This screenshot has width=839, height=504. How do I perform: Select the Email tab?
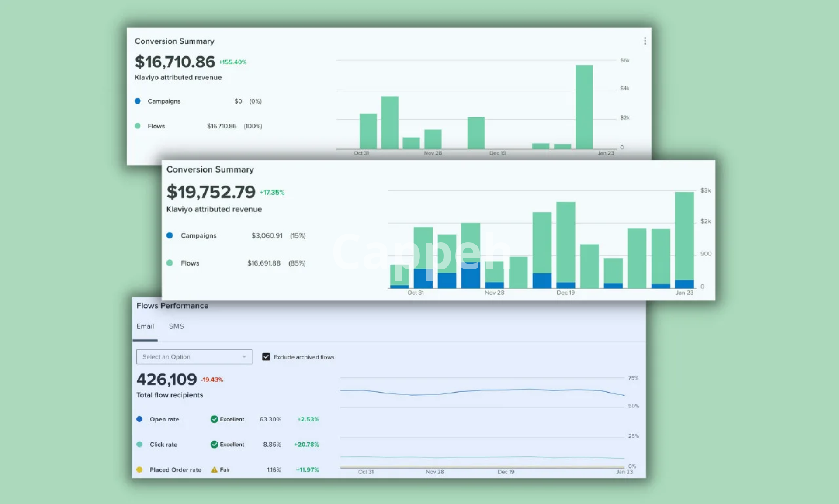145,326
